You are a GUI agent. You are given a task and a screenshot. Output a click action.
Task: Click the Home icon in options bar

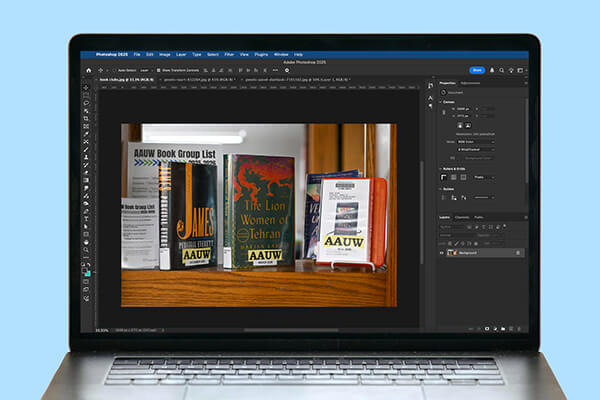pyautogui.click(x=87, y=69)
